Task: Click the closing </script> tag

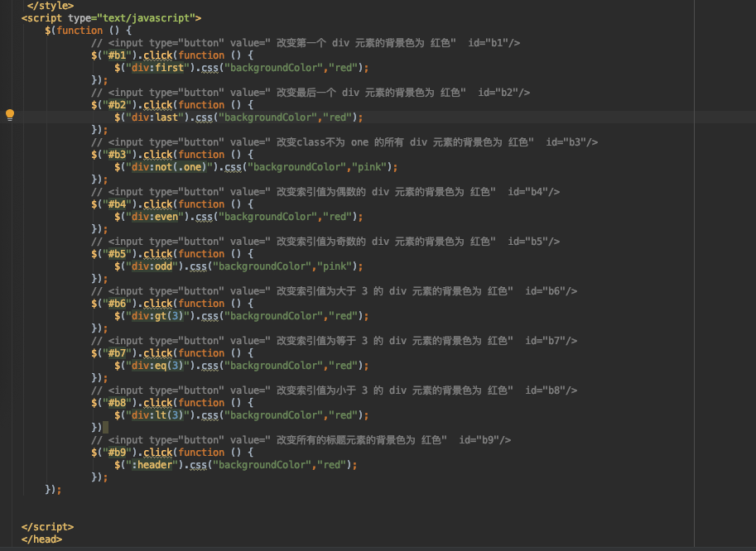Action: [48, 527]
